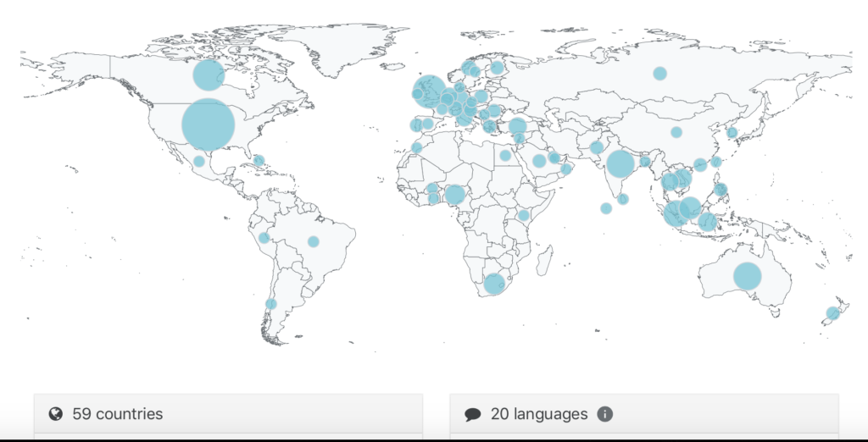868x442 pixels.
Task: Select the bubble over Sri Lanka
Action: pyautogui.click(x=623, y=199)
